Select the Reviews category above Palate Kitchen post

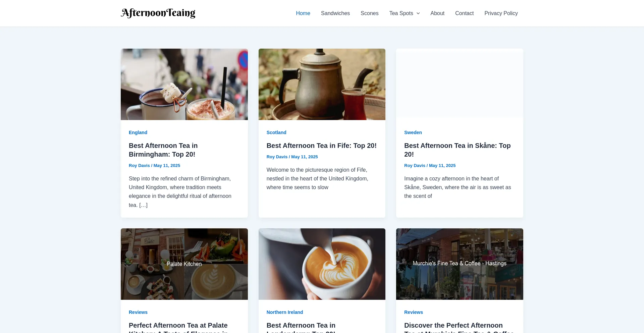tap(138, 312)
